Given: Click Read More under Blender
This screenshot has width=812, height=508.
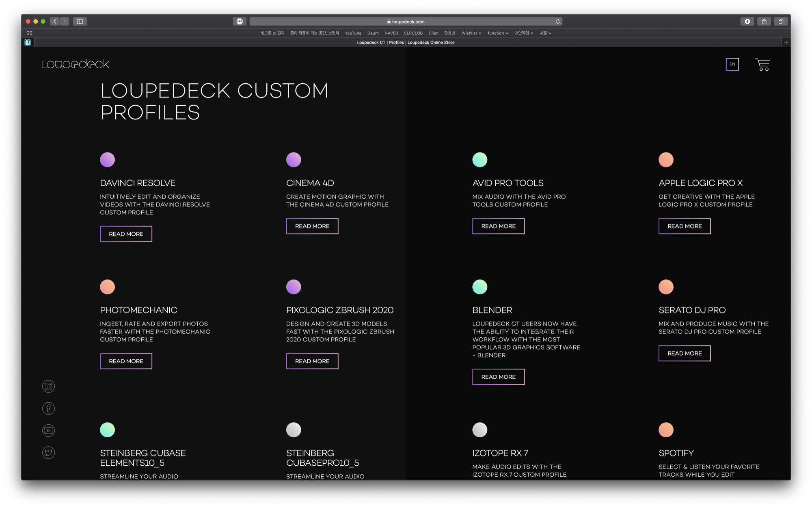Looking at the screenshot, I should (498, 377).
